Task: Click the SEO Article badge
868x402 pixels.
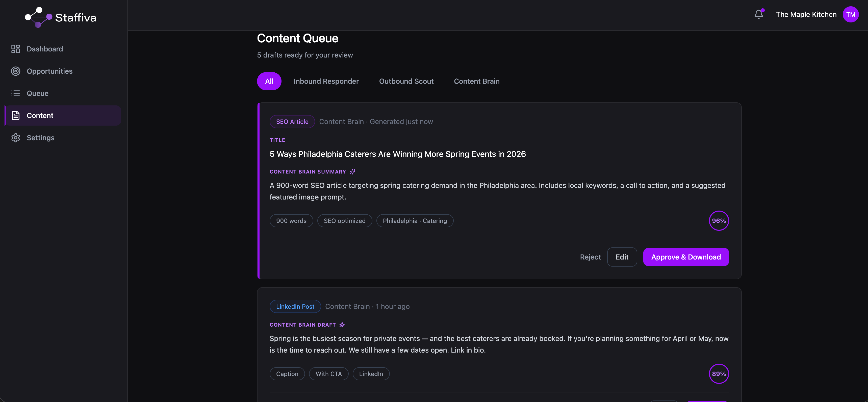Action: [x=292, y=122]
